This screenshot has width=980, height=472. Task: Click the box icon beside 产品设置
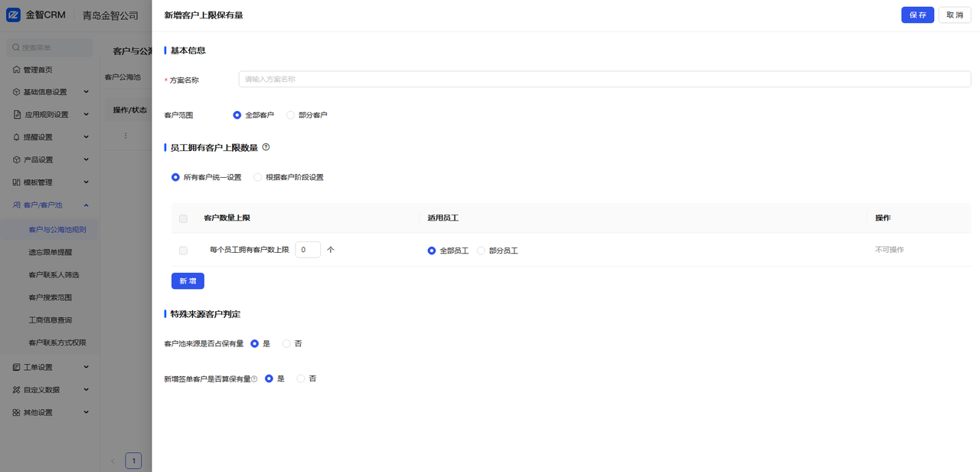coord(16,160)
